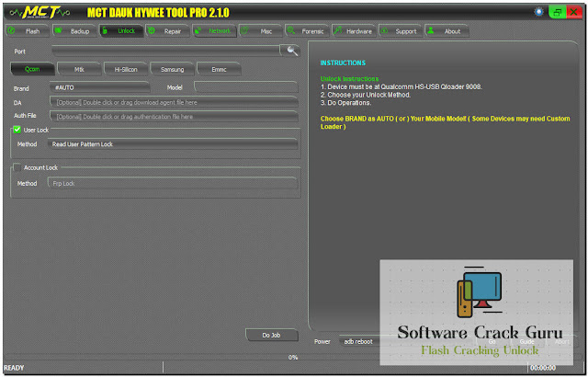Open the Brand #AUTO dropdown
The width and height of the screenshot is (588, 377).
99,87
